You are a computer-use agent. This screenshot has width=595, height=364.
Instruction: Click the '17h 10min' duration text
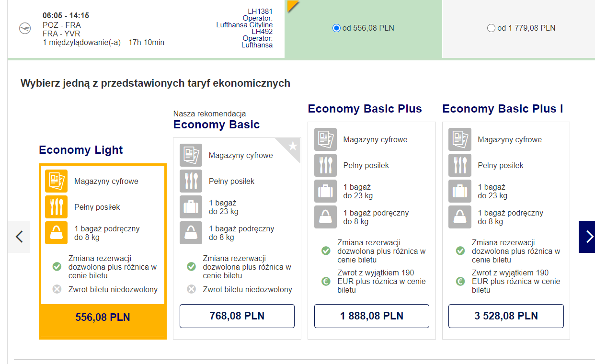point(147,43)
